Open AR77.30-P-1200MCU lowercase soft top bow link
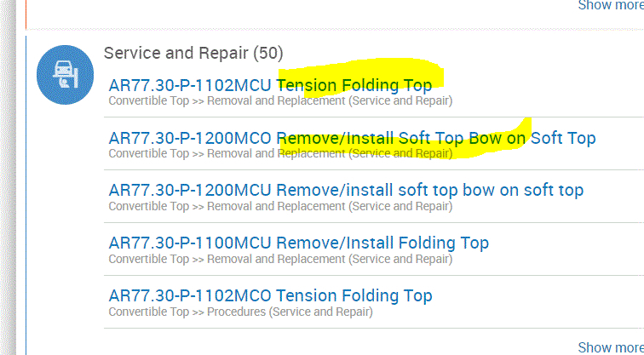 click(x=346, y=191)
